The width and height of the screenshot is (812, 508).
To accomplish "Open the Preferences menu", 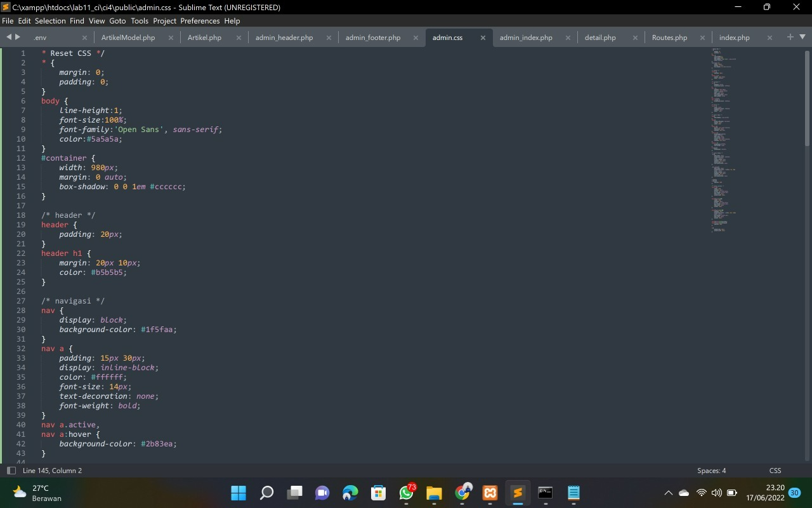I will [x=199, y=21].
